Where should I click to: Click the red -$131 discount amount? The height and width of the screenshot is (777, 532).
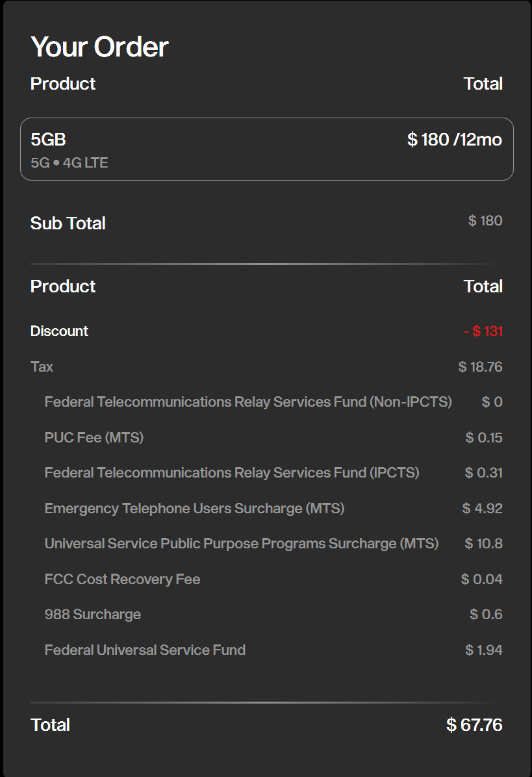coord(483,331)
